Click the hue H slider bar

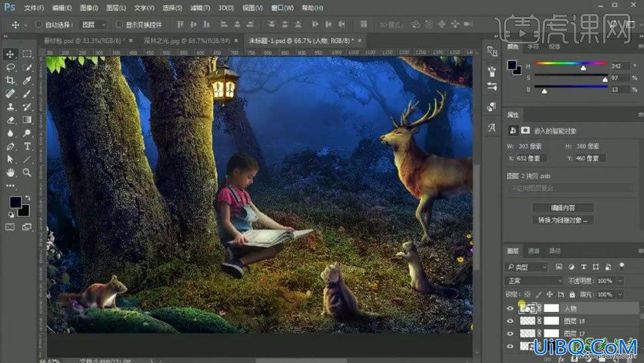tap(571, 64)
